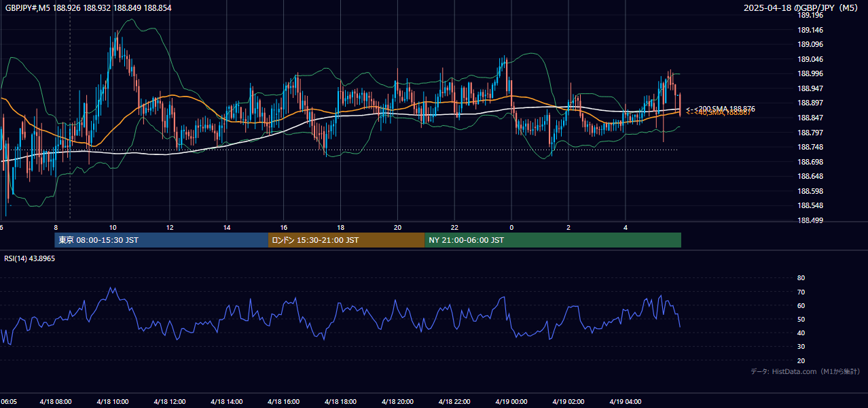Screen dimensions: 868x408
Task: Click price level 188.548 on the axis
Action: pos(810,205)
